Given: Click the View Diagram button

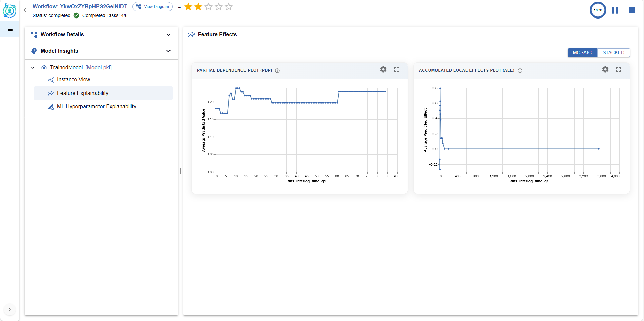Looking at the screenshot, I should pos(152,7).
